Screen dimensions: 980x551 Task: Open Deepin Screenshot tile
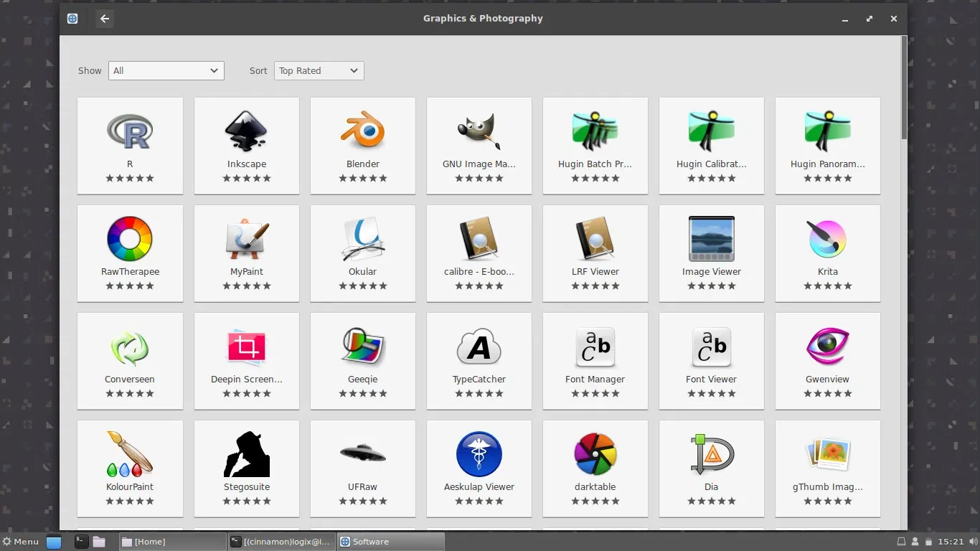[247, 361]
